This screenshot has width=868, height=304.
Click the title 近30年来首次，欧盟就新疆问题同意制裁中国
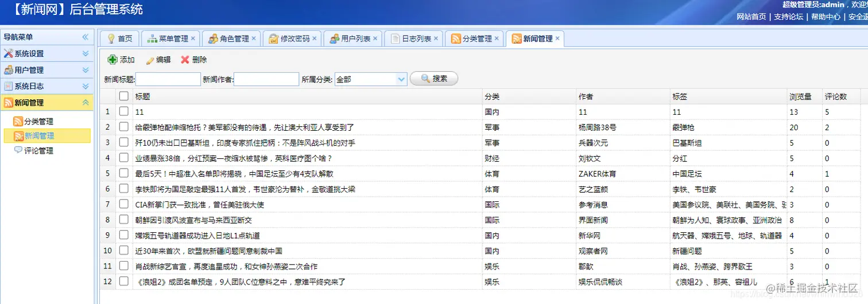pyautogui.click(x=208, y=251)
